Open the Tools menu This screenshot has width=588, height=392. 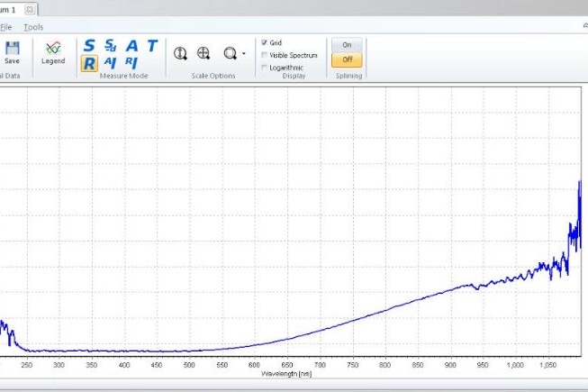coord(33,27)
